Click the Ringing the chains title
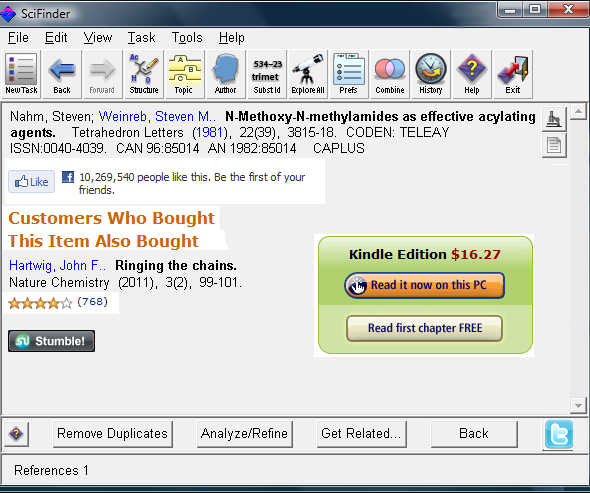 coord(176,266)
